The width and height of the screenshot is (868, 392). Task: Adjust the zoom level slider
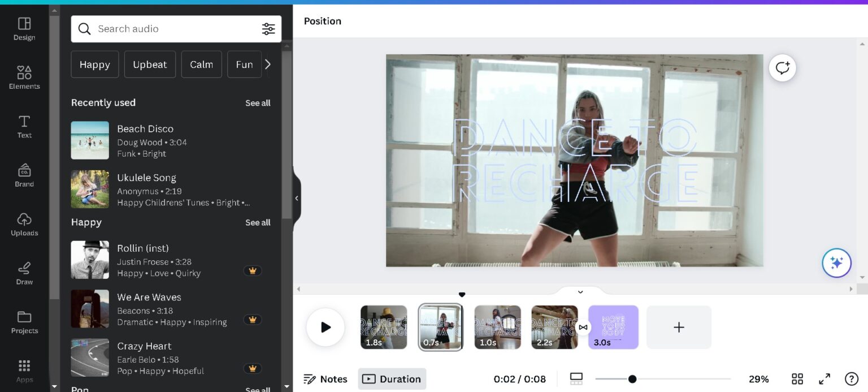pyautogui.click(x=632, y=379)
